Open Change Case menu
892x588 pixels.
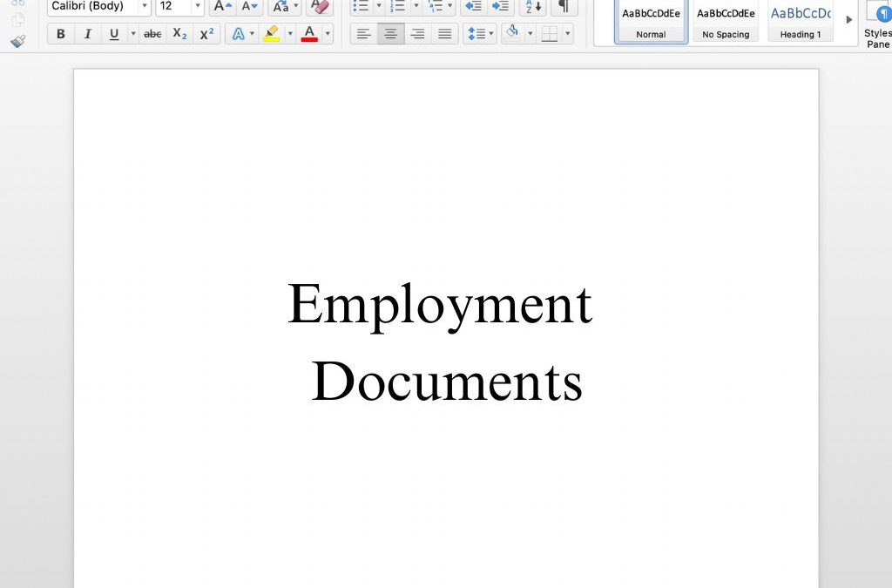[285, 6]
